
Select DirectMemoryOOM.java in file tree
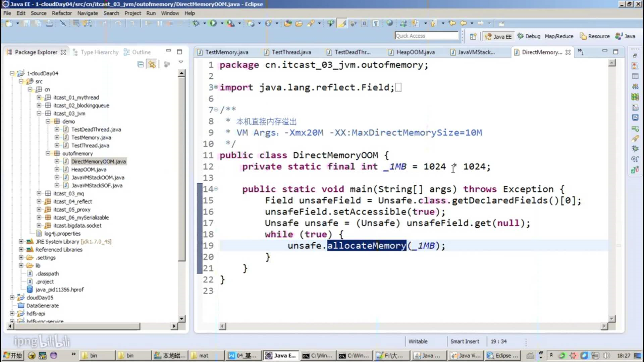tap(98, 161)
